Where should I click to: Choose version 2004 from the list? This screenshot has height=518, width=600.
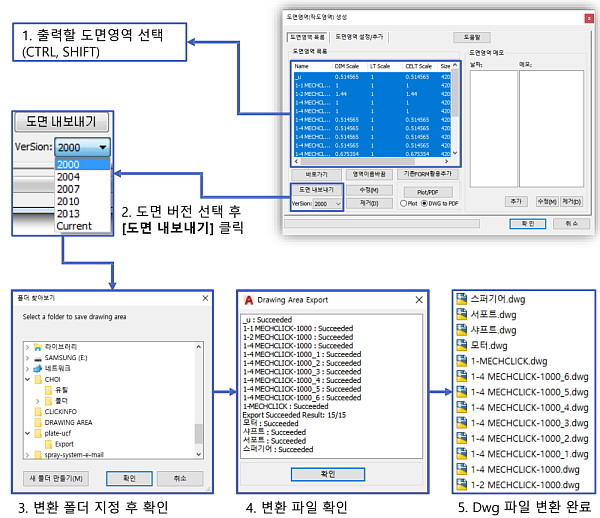pyautogui.click(x=83, y=177)
